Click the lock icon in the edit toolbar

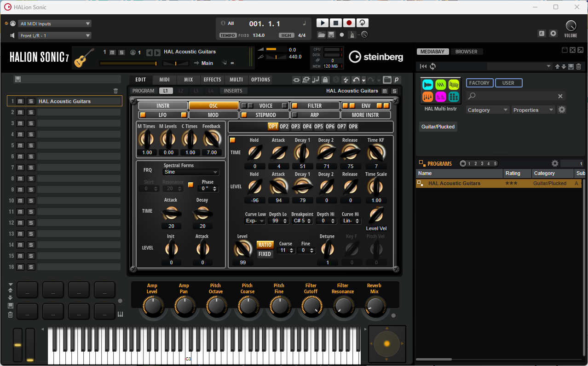(325, 80)
